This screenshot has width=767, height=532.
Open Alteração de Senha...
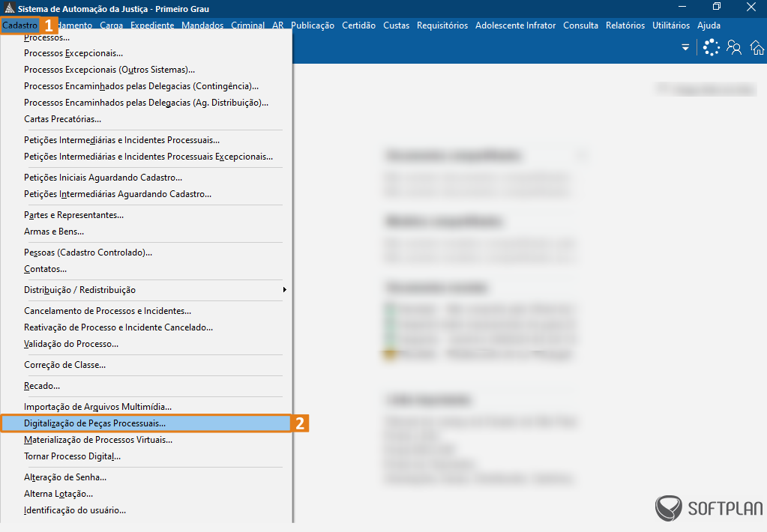65,478
